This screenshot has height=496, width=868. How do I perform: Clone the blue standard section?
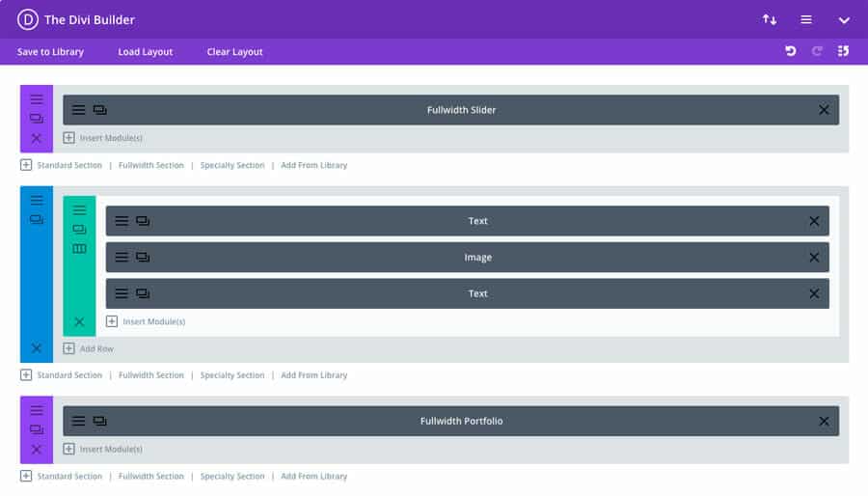(37, 220)
